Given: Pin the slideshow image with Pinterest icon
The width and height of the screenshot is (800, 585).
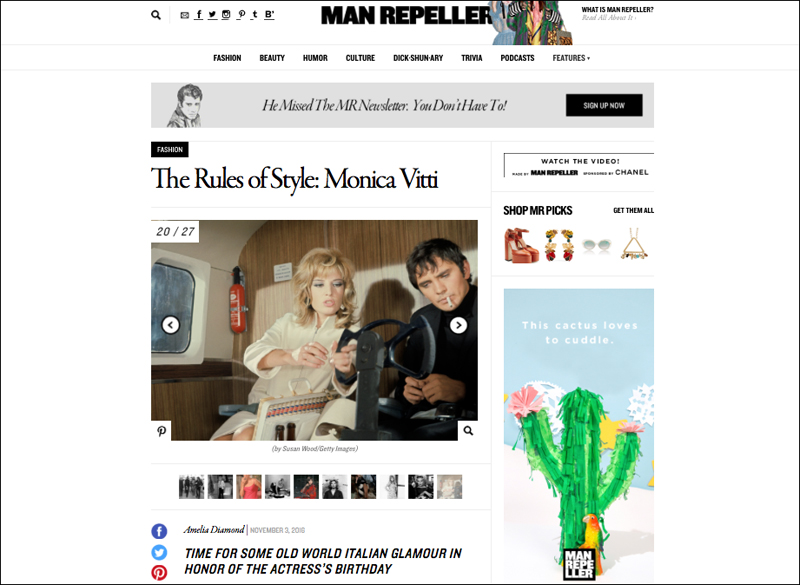Looking at the screenshot, I should coord(161,431).
